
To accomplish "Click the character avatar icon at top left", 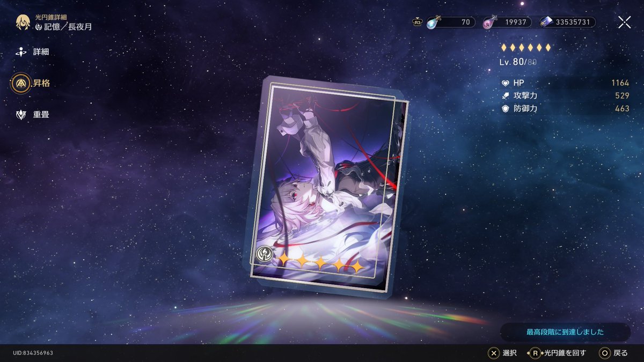I will tap(22, 22).
